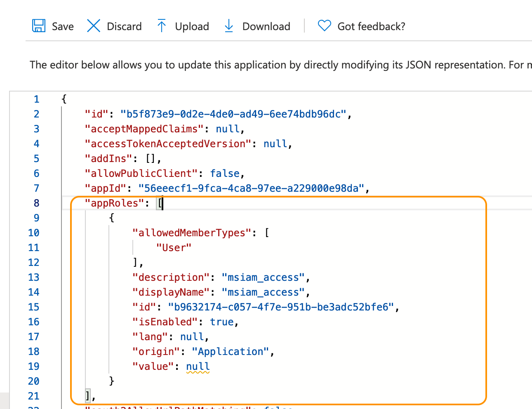
Task: Click the "origin" key
Action: click(156, 352)
